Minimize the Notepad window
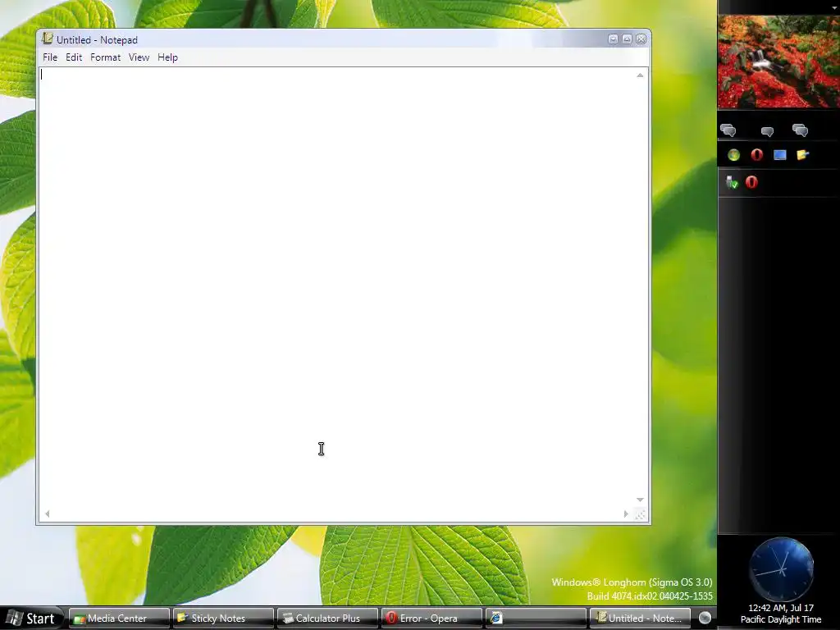This screenshot has height=630, width=840. 613,39
